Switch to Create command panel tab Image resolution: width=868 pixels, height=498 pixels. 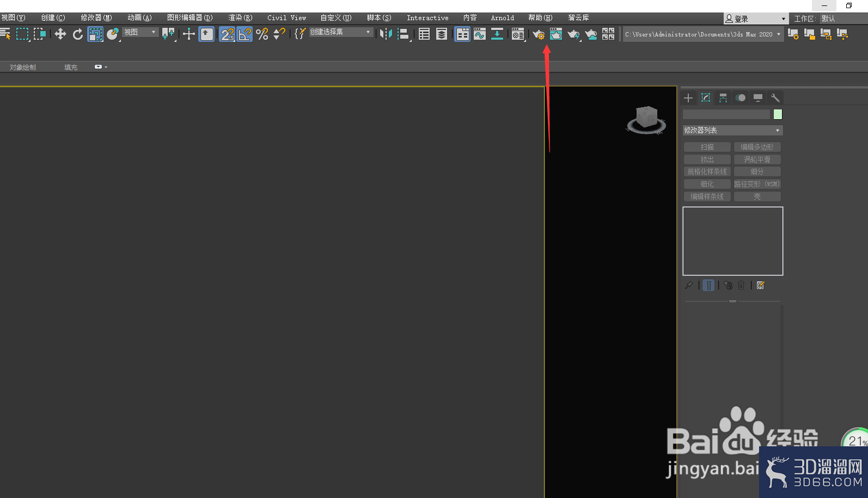tap(688, 98)
